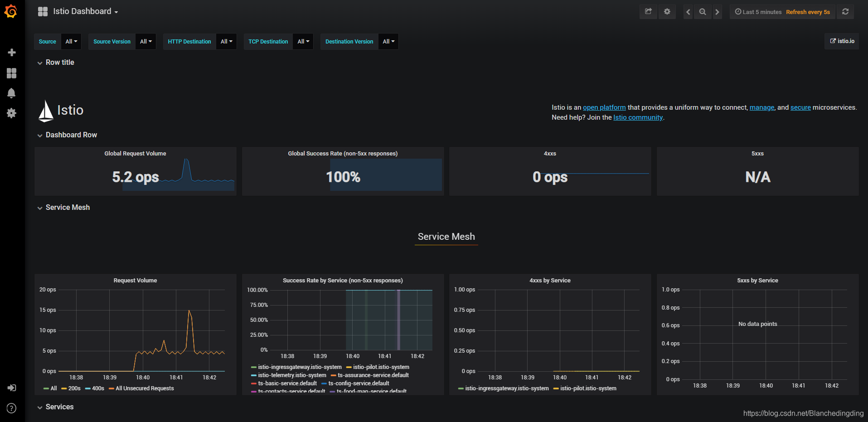Click the Istio sailboat logo
Viewport: 868px width, 422px height.
pos(46,111)
